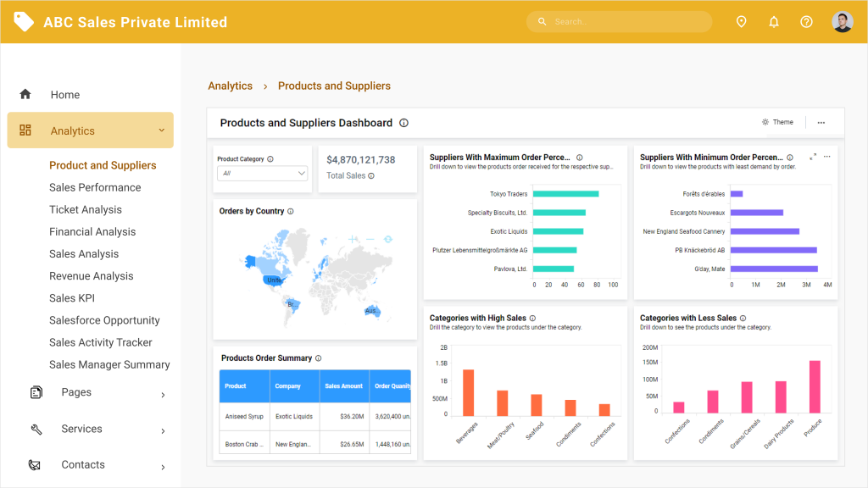Click the info icon next to Products Order Summary
Image resolution: width=868 pixels, height=488 pixels.
pos(317,358)
